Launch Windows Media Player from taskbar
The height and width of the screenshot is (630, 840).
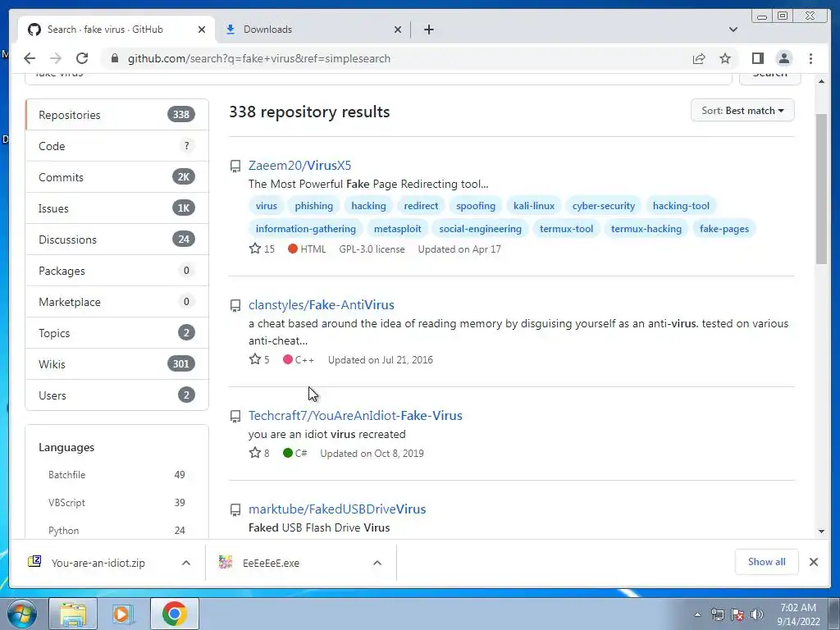[122, 614]
